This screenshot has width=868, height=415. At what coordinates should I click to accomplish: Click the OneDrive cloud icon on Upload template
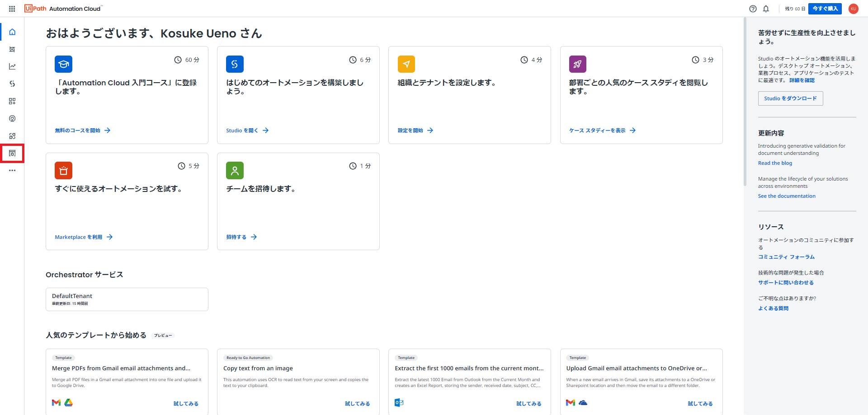tap(583, 402)
